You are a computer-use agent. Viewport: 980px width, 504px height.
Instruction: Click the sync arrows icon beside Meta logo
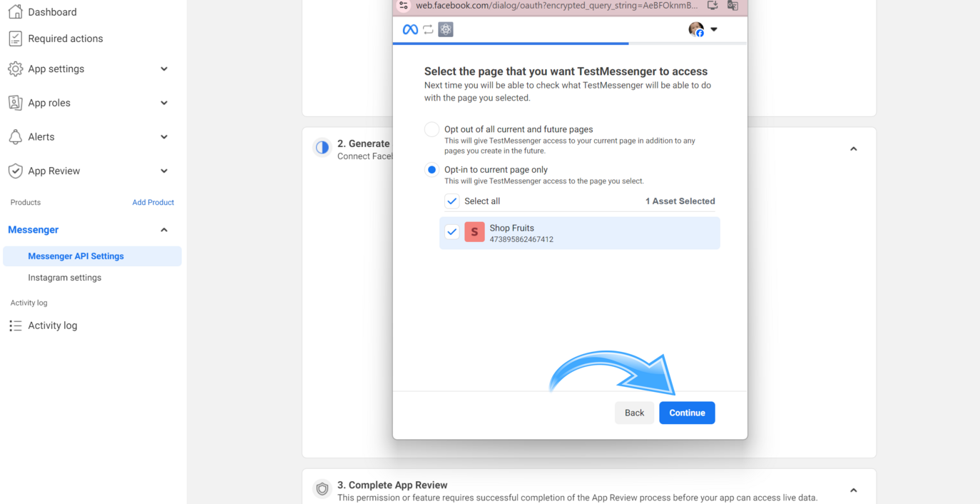coord(427,29)
